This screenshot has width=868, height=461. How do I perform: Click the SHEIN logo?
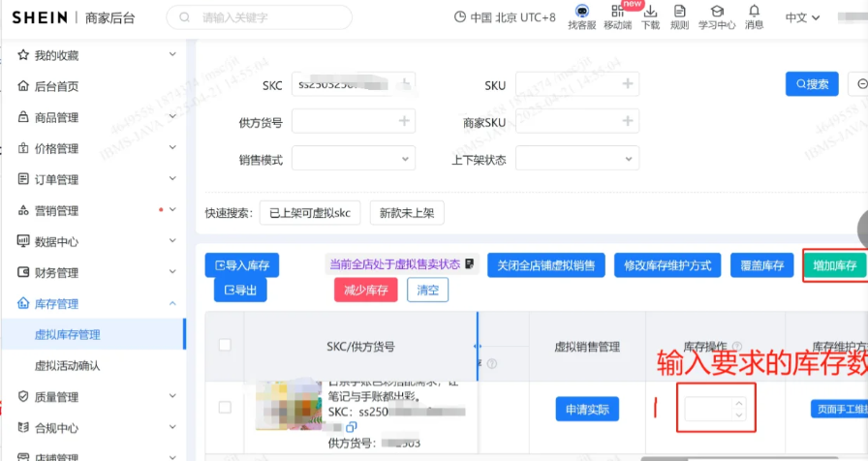pyautogui.click(x=40, y=17)
